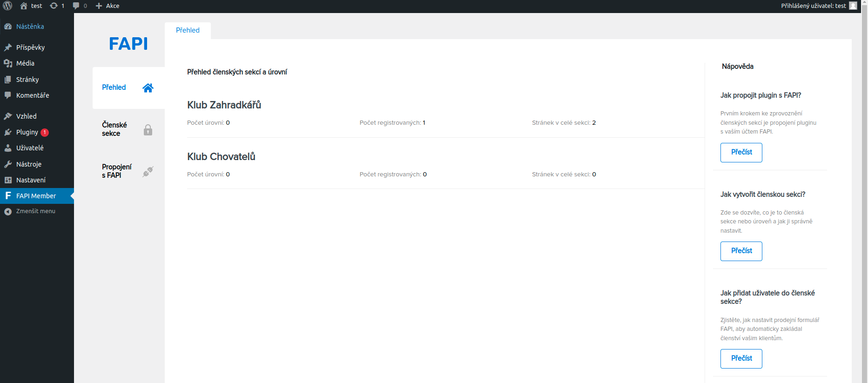Screen dimensions: 868x383
Task: Click Stránek v celé sekci: 0
Action: pos(564,175)
